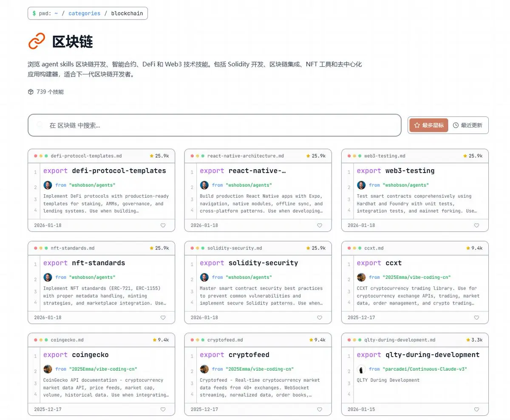Open categories in the pwd breadcrumb
Screen dimensions: 510x420
point(85,13)
